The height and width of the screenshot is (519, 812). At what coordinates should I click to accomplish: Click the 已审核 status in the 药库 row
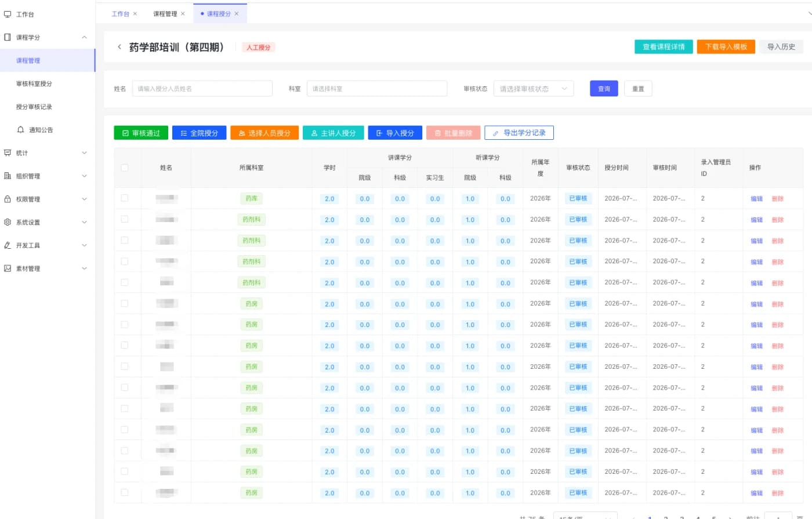click(x=578, y=198)
